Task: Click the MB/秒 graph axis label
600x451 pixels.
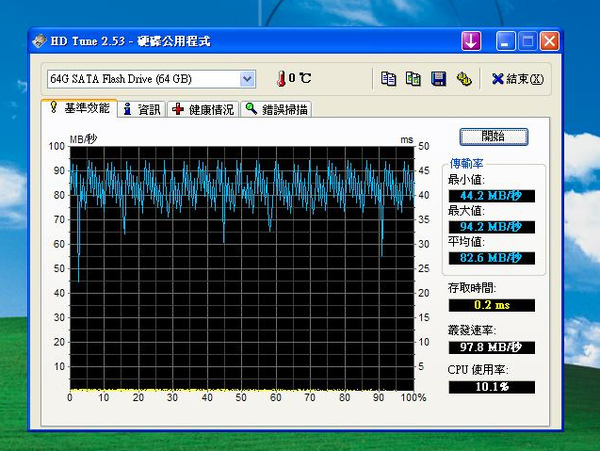Action: pos(83,139)
